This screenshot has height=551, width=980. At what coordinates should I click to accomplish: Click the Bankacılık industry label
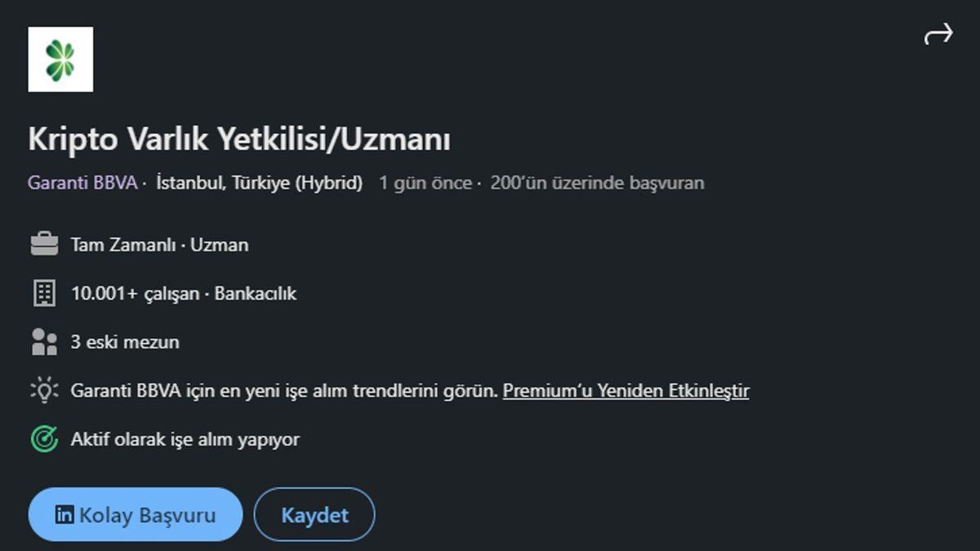(x=255, y=293)
